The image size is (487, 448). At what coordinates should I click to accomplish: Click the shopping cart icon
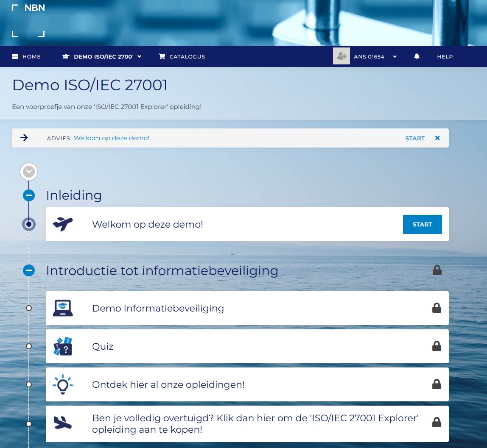(162, 56)
